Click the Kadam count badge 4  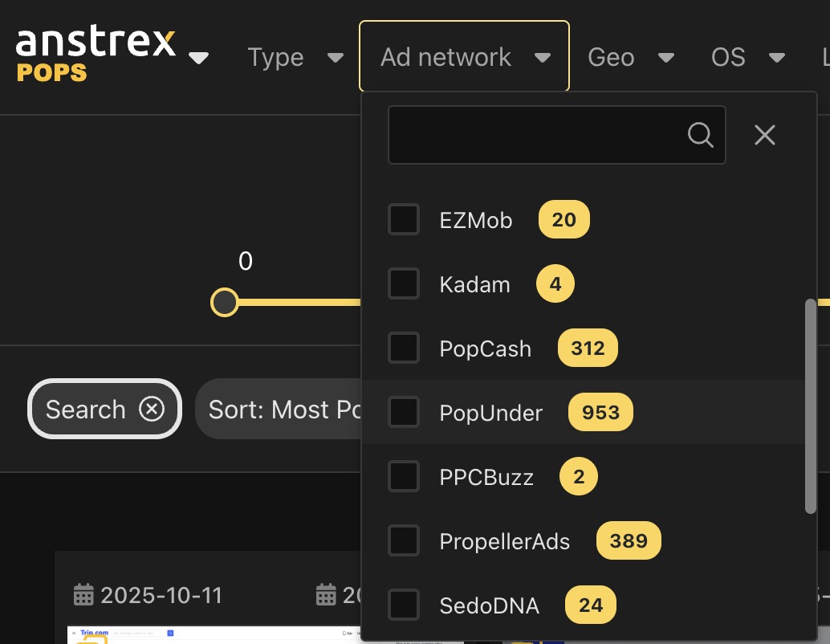[555, 283]
